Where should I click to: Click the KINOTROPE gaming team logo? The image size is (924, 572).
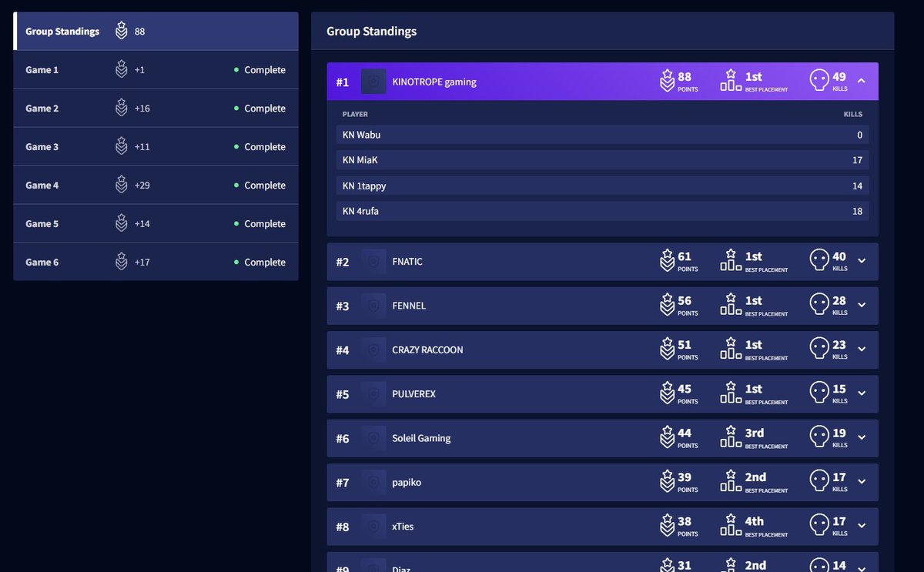click(x=373, y=82)
